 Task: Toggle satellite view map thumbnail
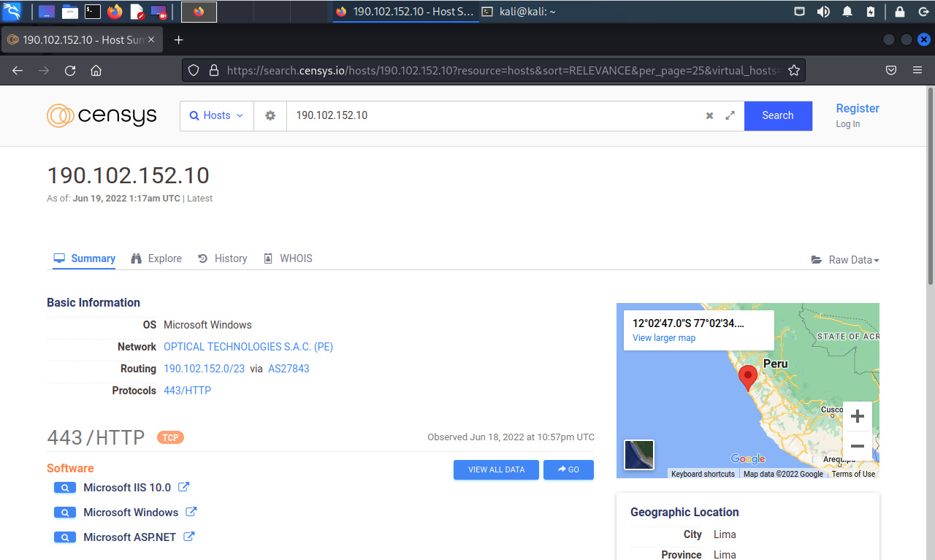pyautogui.click(x=639, y=455)
